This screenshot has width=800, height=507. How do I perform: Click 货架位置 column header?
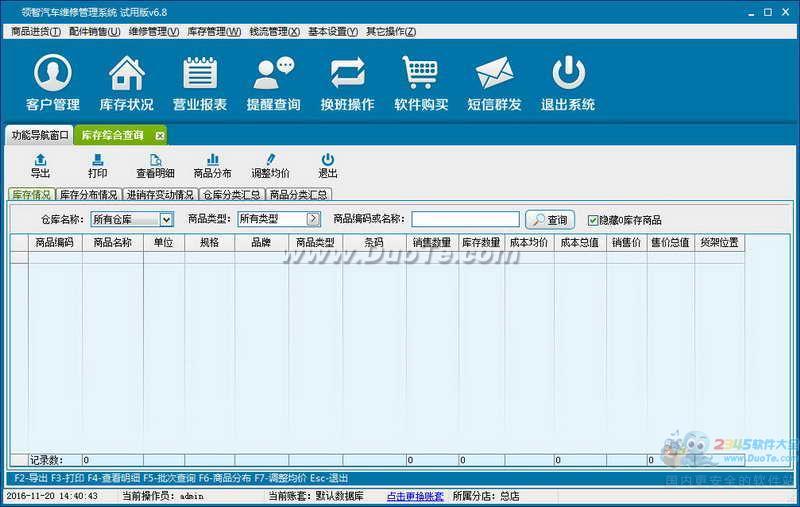[719, 243]
